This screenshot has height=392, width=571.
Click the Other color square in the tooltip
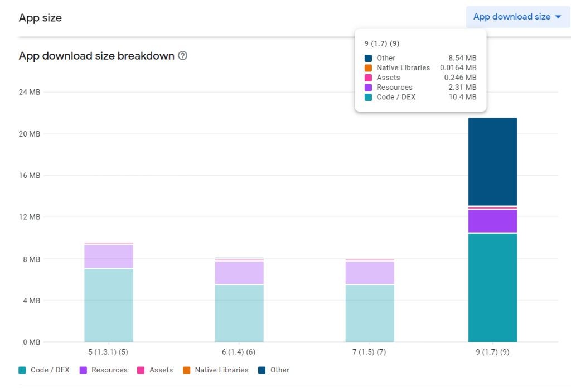coord(368,57)
